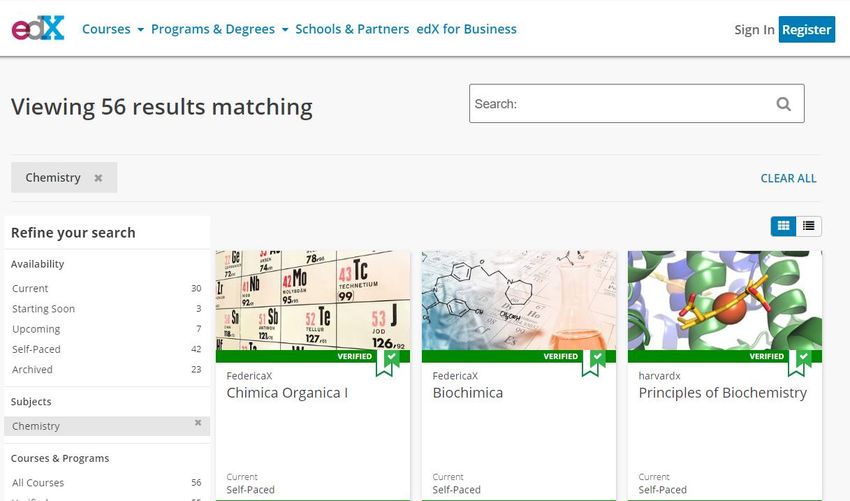Switch to grid view
Screen dimensions: 850x501
tap(783, 226)
